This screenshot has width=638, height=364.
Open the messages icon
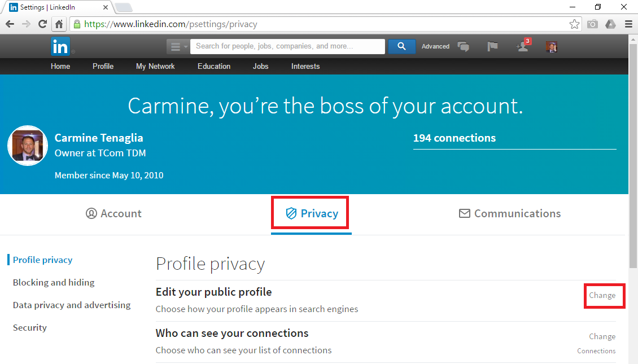464,46
